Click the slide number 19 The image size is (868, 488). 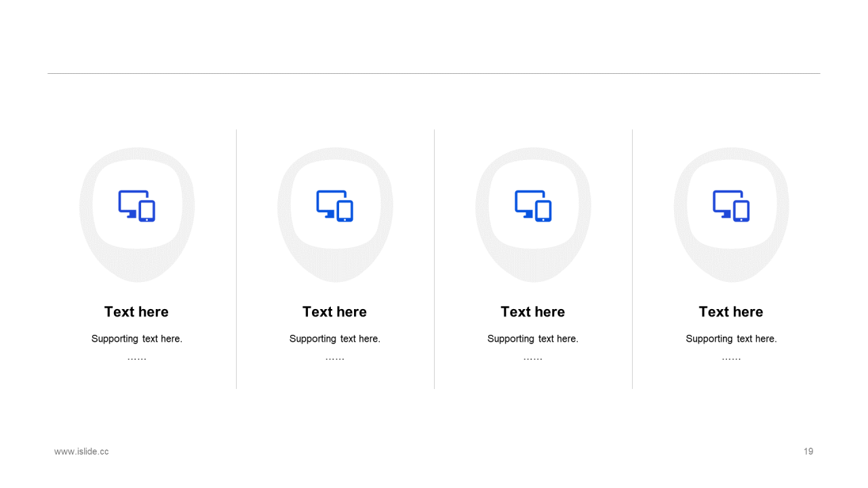808,451
